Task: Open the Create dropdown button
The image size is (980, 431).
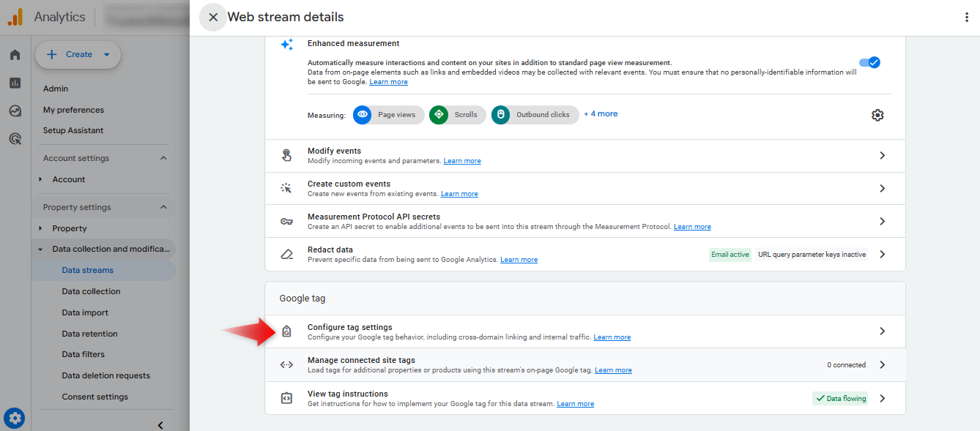Action: (78, 54)
